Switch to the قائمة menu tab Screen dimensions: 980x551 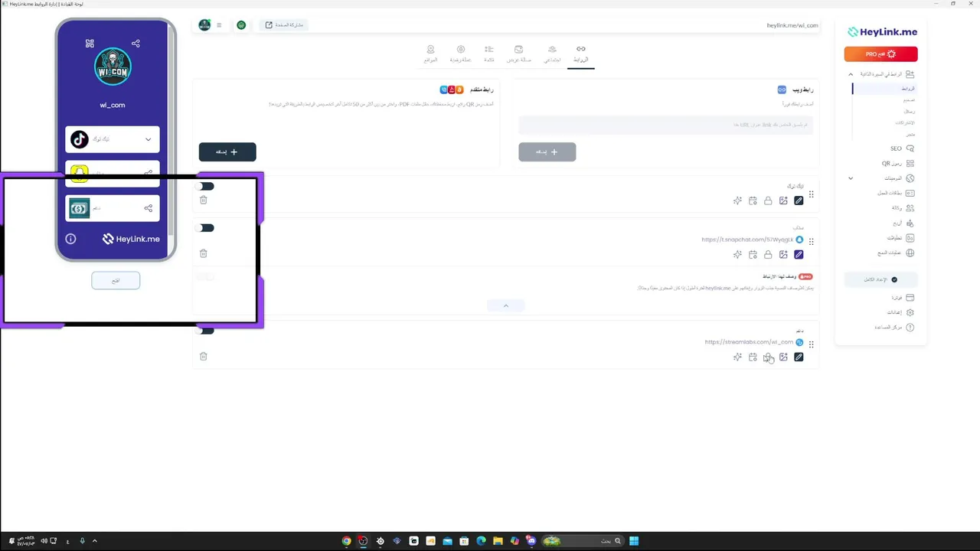point(489,54)
